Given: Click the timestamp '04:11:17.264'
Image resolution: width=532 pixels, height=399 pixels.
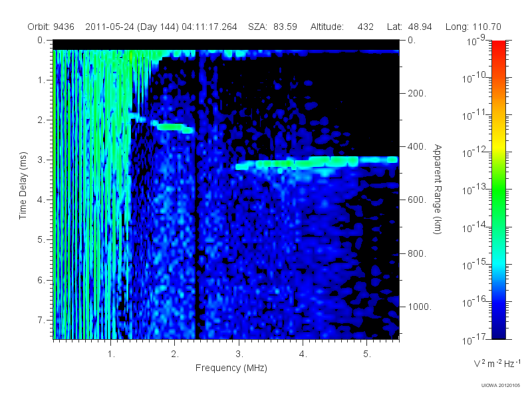Looking at the screenshot, I should 209,27.
